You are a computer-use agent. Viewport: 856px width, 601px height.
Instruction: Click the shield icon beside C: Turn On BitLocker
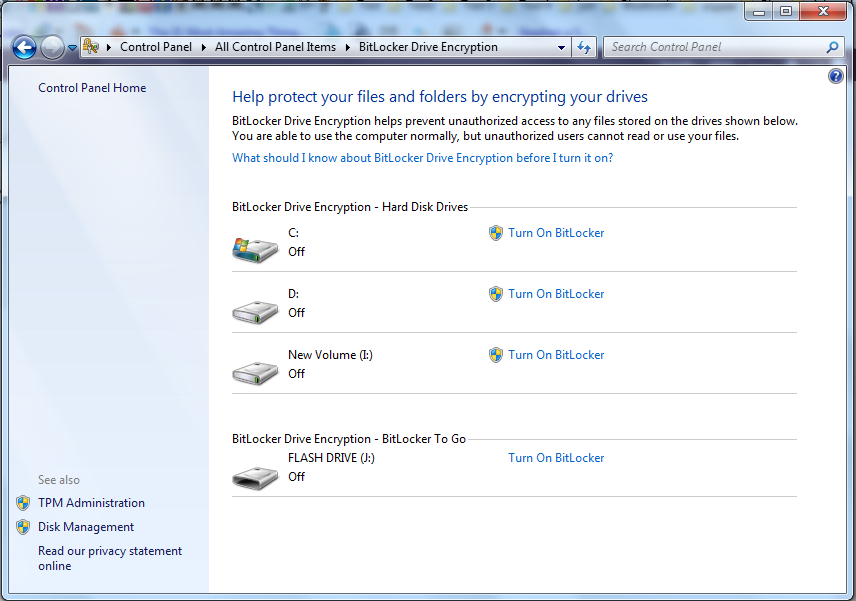(x=496, y=233)
